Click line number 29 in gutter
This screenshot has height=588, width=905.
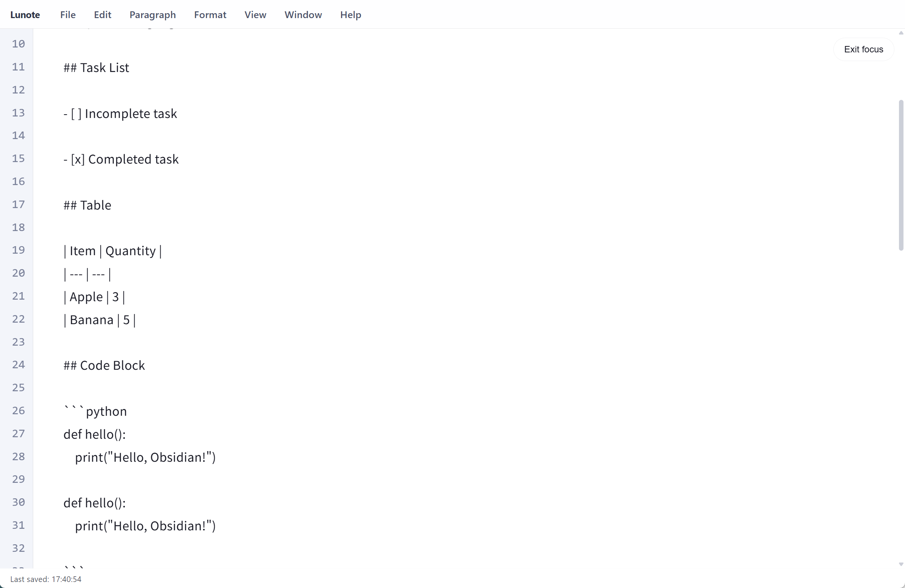coord(18,479)
